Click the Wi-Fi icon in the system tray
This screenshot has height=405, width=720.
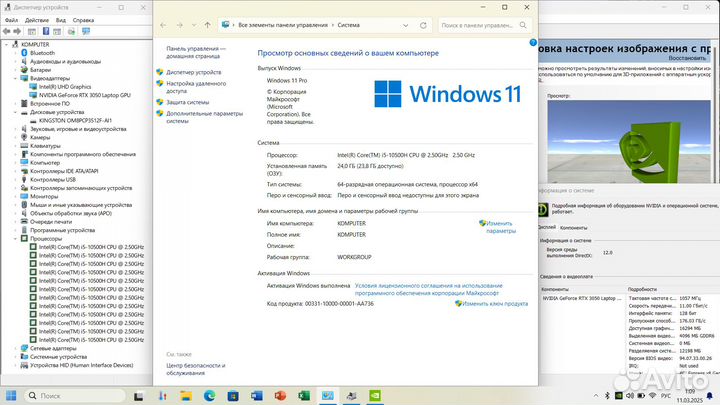pyautogui.click(x=652, y=395)
